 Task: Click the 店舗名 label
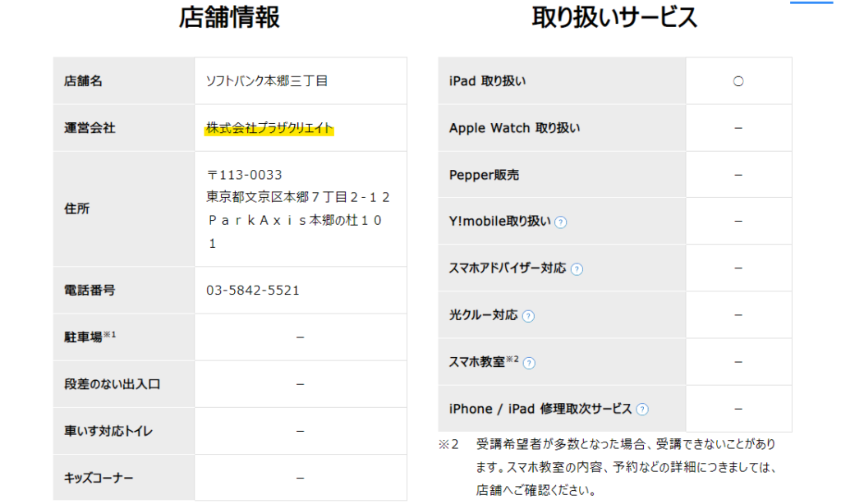point(83,81)
